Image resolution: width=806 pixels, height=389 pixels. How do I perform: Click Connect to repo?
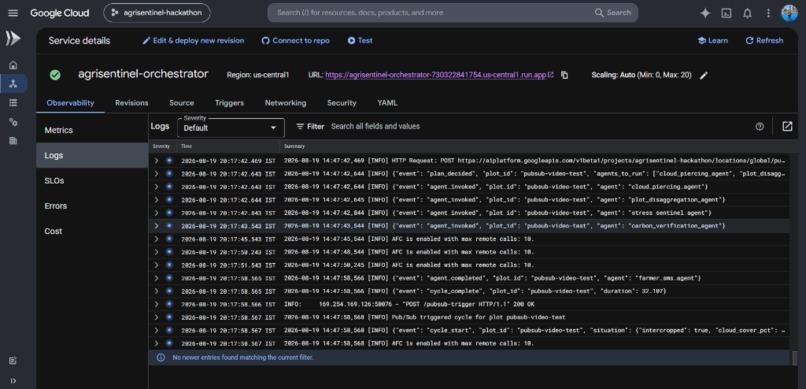tap(296, 41)
